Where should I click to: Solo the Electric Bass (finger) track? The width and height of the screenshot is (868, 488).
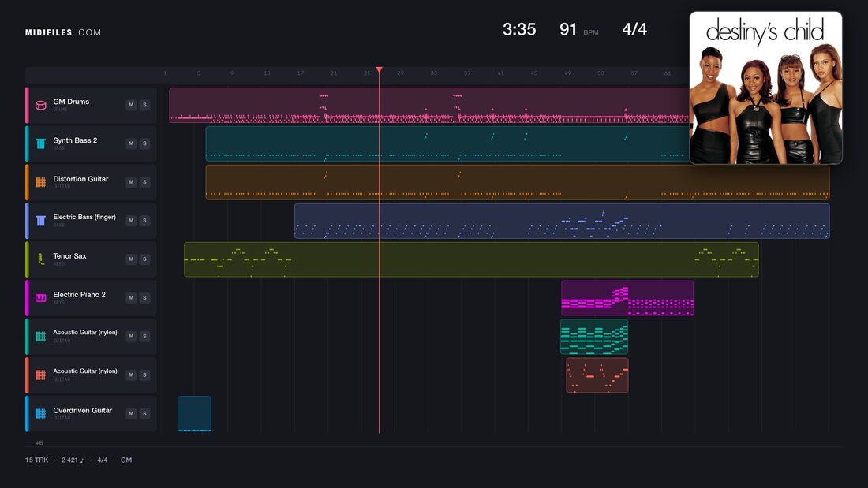pyautogui.click(x=144, y=220)
